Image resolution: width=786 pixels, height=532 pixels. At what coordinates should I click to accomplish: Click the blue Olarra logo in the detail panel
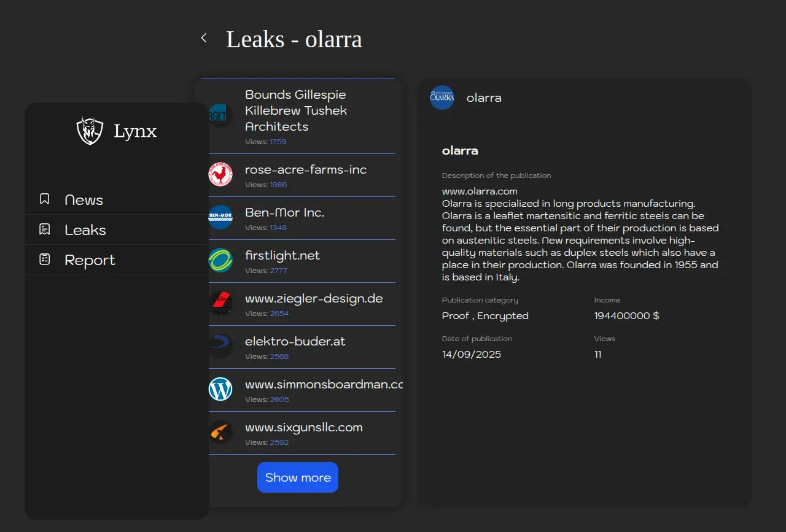tap(442, 98)
